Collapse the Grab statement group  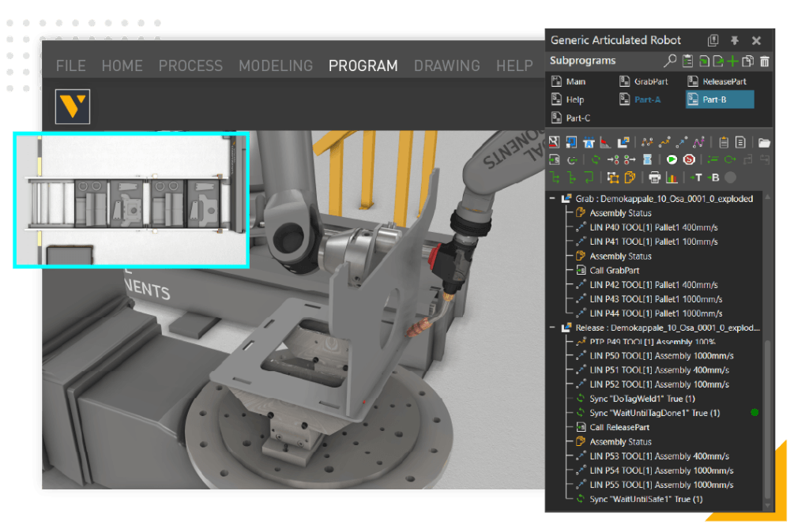point(552,198)
